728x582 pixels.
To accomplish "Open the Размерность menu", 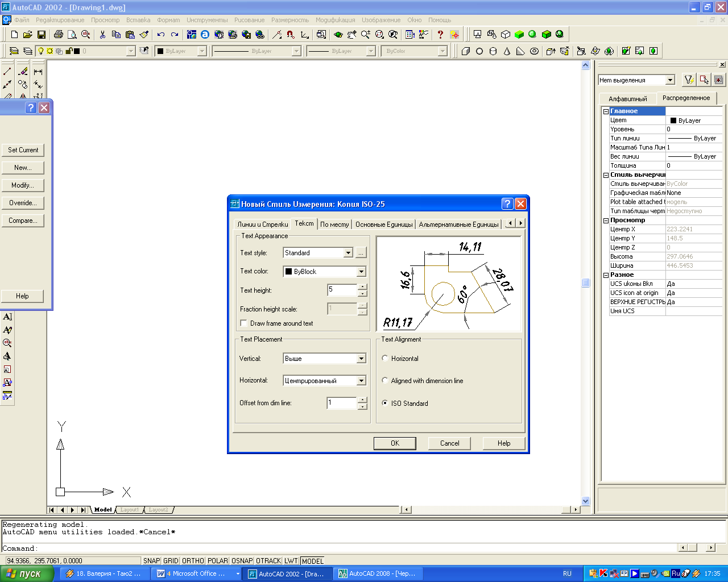I will click(x=290, y=20).
